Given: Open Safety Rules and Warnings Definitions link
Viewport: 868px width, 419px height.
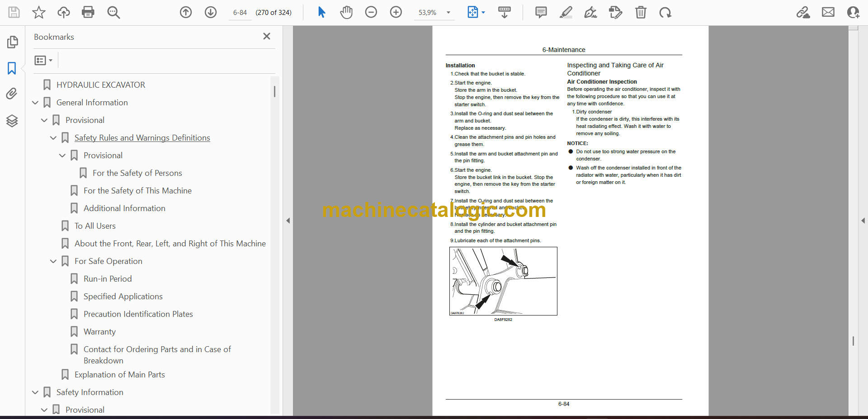Looking at the screenshot, I should click(142, 138).
